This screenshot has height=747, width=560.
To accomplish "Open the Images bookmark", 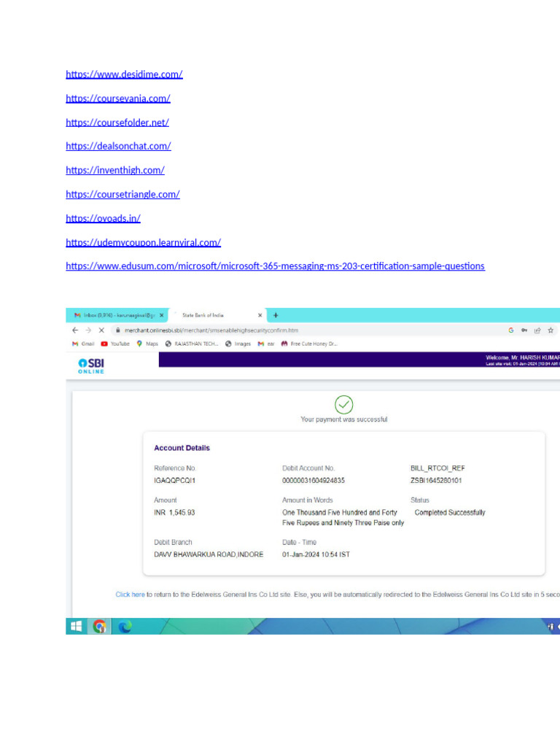I will click(238, 344).
